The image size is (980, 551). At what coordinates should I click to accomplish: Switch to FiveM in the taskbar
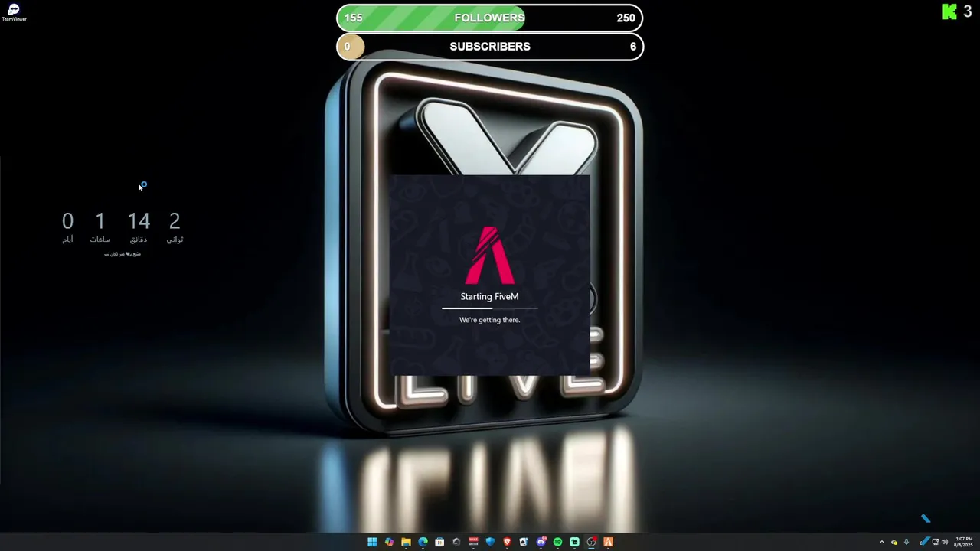pos(608,542)
